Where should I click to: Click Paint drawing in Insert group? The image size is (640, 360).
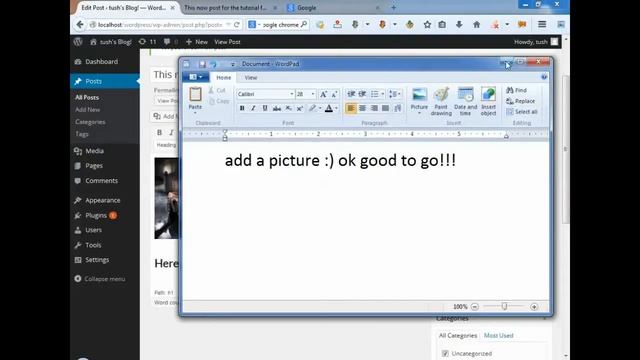pyautogui.click(x=441, y=101)
